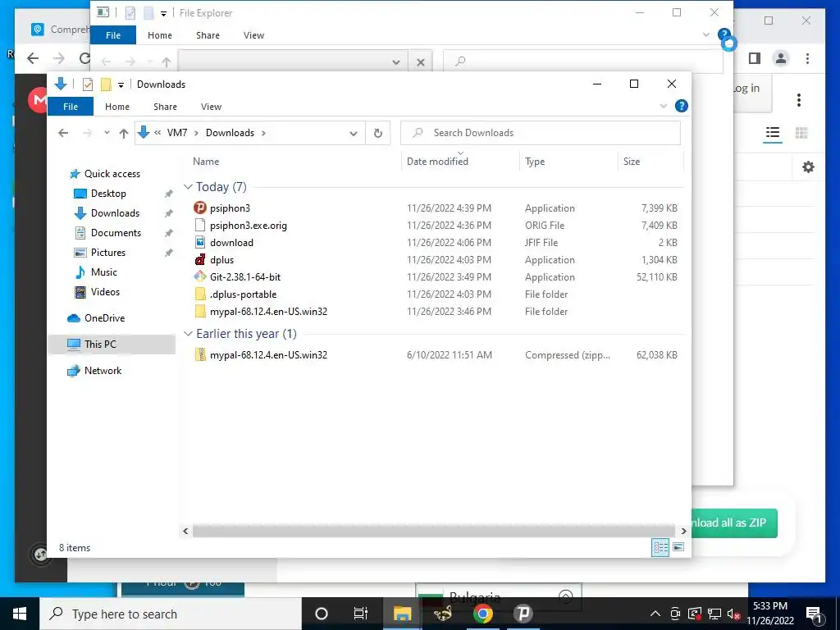Go back in Downloads window

point(63,133)
